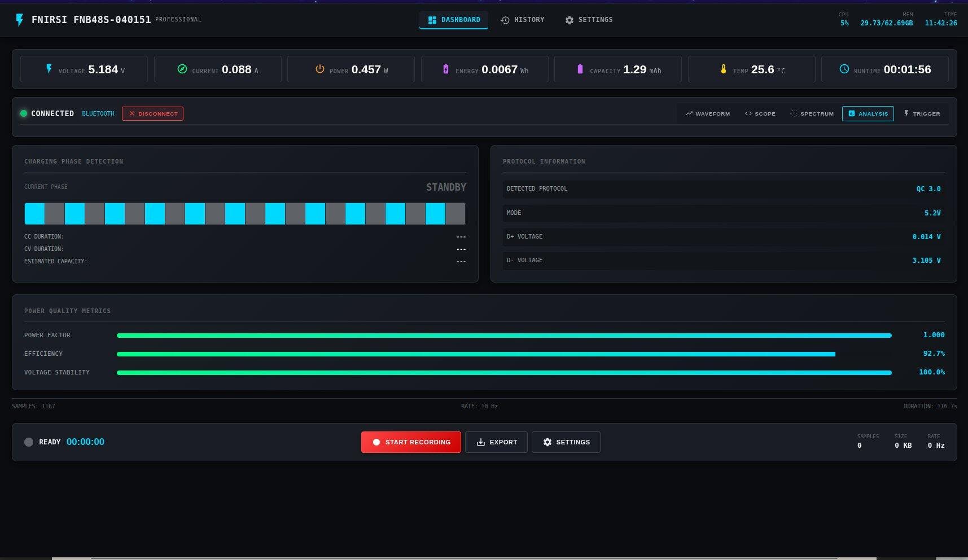The height and width of the screenshot is (560, 968).
Task: Click the FNIRSI lightning logo icon
Action: click(x=20, y=20)
